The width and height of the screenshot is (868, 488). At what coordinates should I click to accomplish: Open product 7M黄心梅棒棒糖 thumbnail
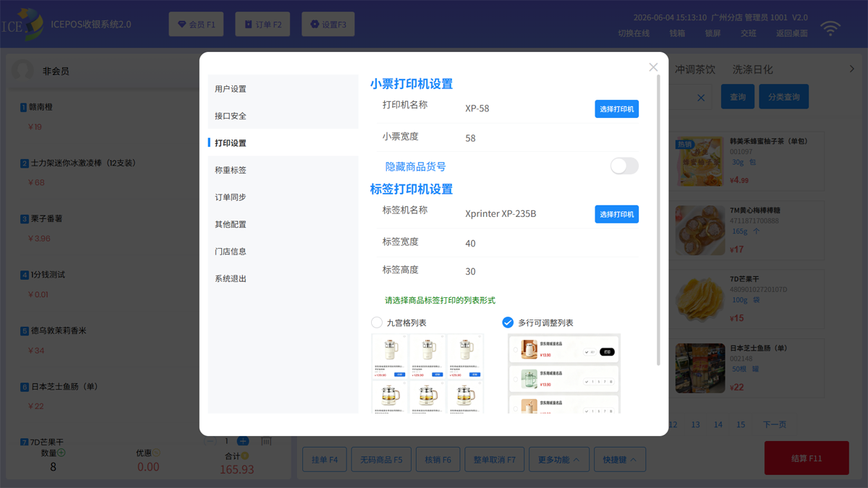tap(699, 231)
